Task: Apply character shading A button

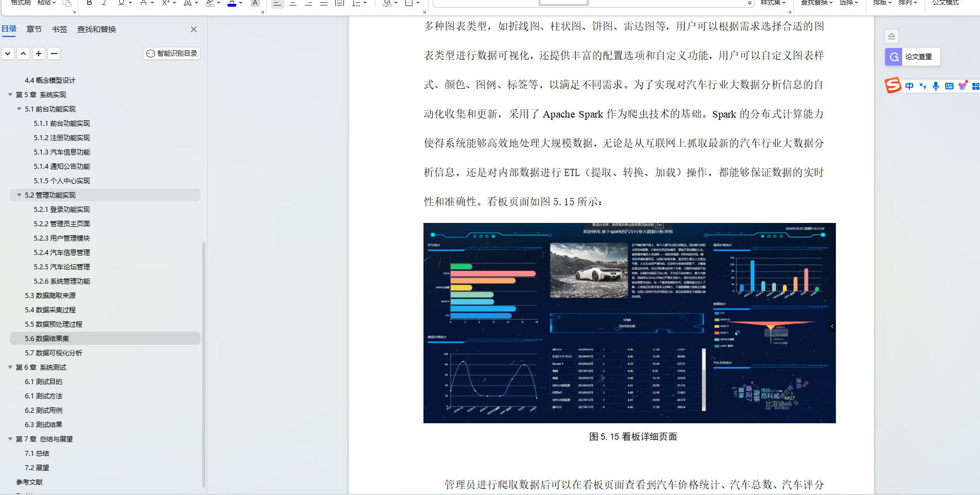Action: 255,3
